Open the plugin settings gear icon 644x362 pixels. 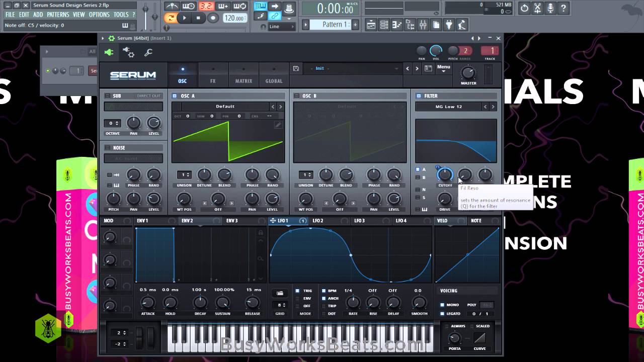tap(129, 52)
